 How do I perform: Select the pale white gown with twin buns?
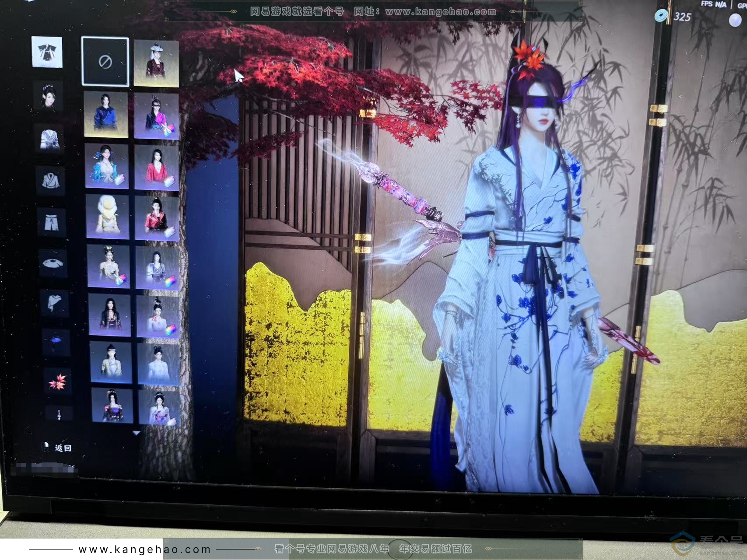[159, 364]
